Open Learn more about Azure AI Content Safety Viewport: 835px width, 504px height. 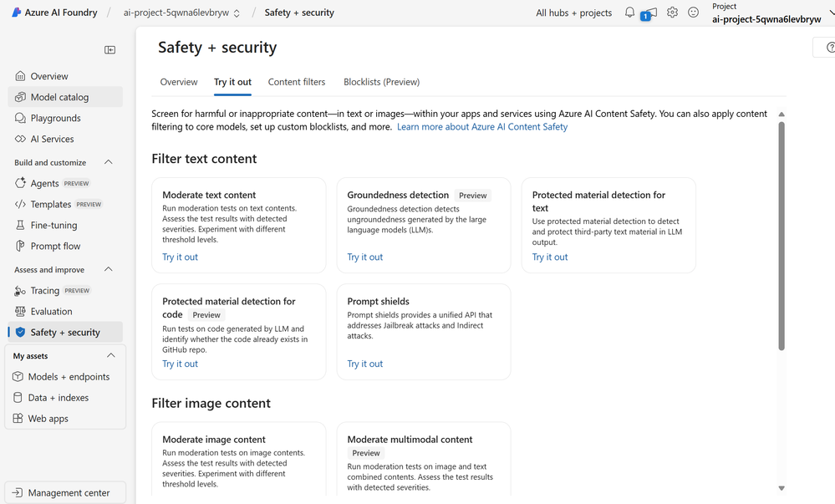(482, 127)
